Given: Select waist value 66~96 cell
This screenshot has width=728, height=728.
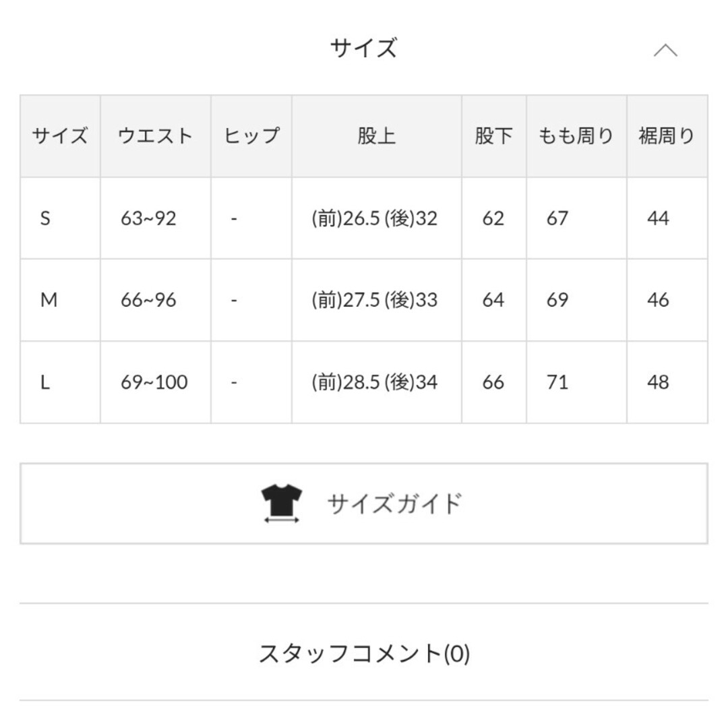Looking at the screenshot, I should (x=156, y=300).
